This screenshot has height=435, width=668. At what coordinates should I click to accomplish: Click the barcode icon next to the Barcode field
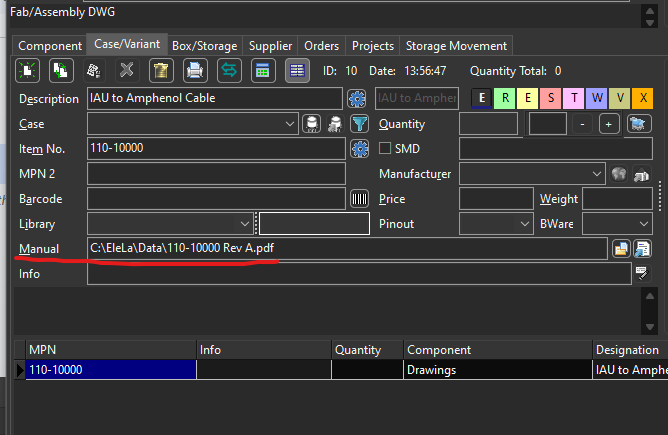[x=359, y=199]
